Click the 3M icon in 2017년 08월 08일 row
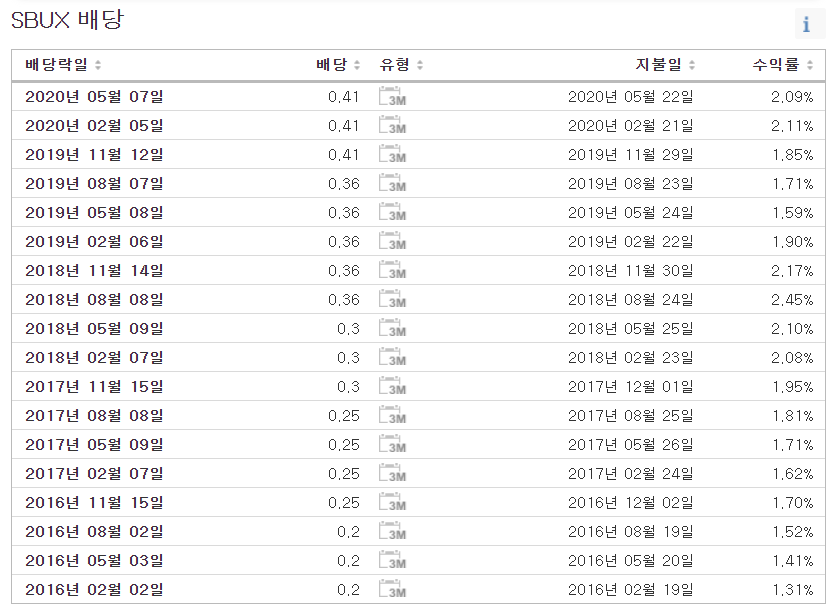This screenshot has width=836, height=612. pos(392,415)
